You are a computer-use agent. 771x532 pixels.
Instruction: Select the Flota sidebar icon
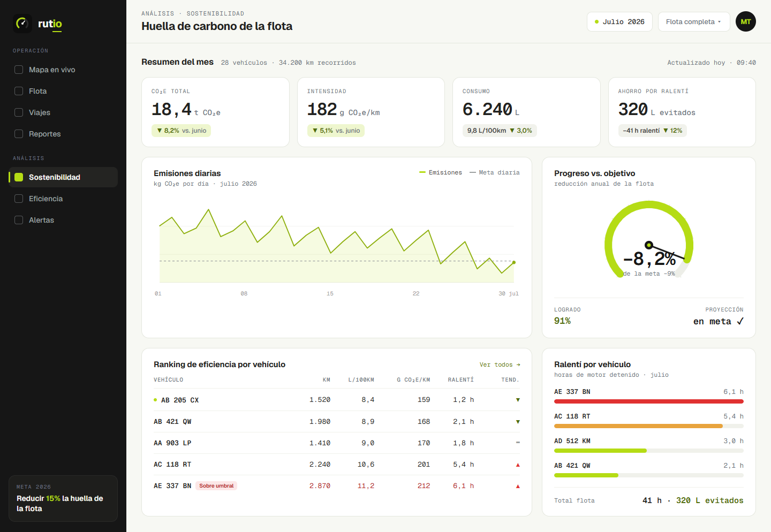(19, 91)
